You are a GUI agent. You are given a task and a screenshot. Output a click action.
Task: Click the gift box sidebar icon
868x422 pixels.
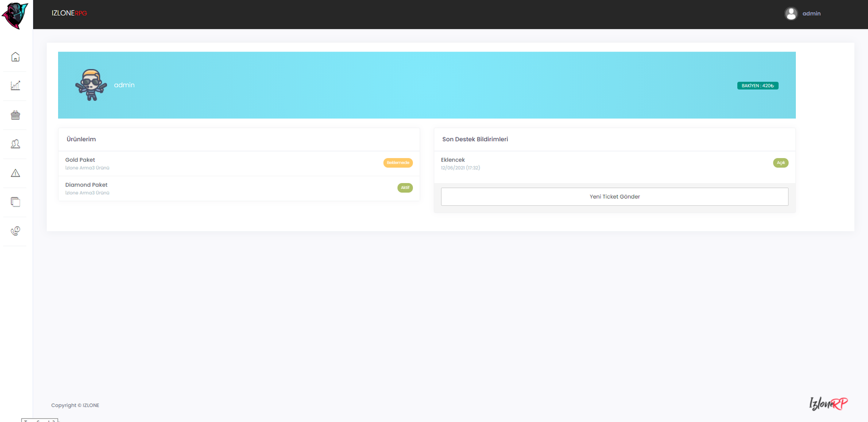(15, 115)
